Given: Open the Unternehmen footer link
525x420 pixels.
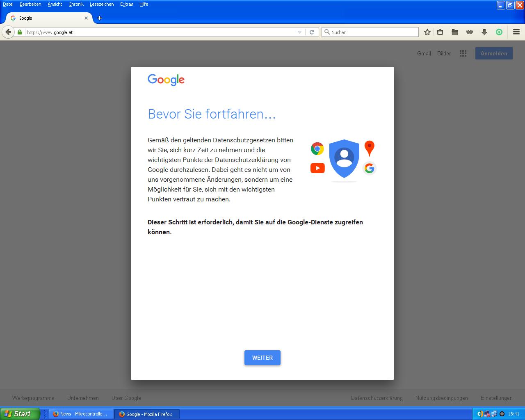Looking at the screenshot, I should (83, 398).
